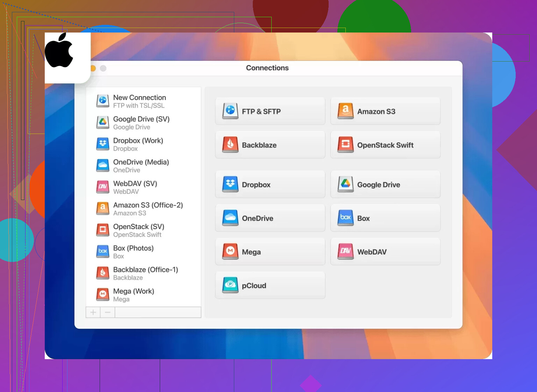537x392 pixels.
Task: Click the yellow minimize window button
Action: tap(93, 68)
